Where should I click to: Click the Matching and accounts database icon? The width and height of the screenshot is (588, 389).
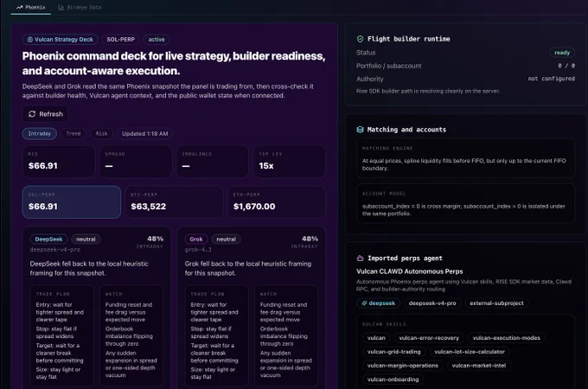[360, 130]
